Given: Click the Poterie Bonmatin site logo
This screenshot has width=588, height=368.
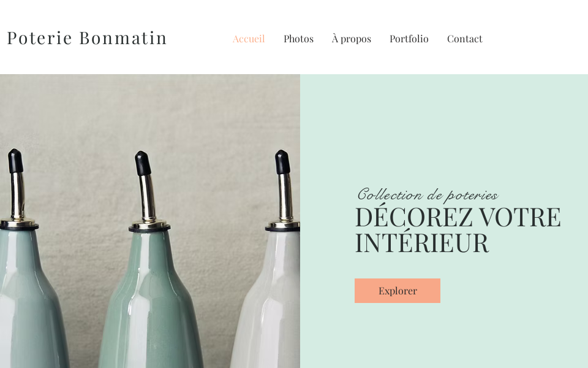Looking at the screenshot, I should pos(86,38).
